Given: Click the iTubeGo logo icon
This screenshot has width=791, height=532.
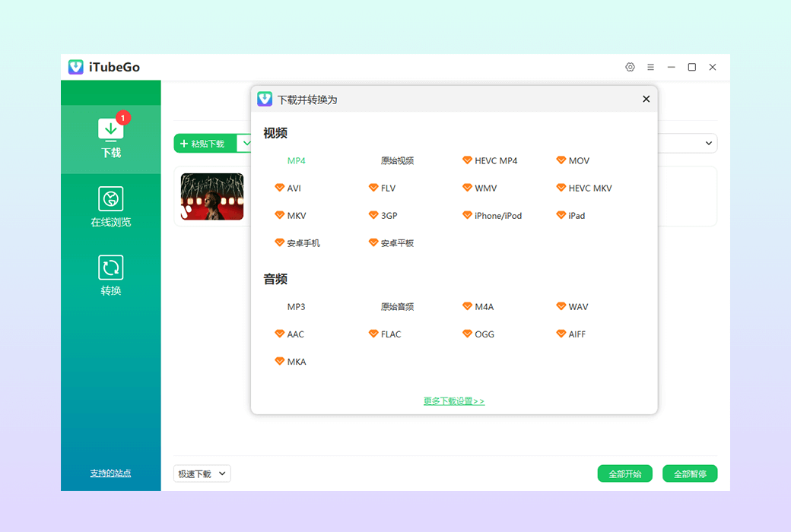Looking at the screenshot, I should (75, 67).
